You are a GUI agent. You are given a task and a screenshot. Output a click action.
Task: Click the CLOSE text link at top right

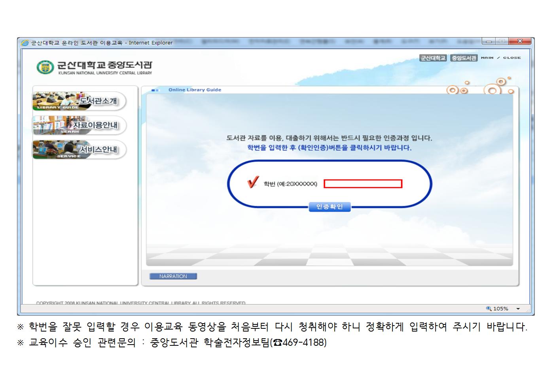click(512, 58)
